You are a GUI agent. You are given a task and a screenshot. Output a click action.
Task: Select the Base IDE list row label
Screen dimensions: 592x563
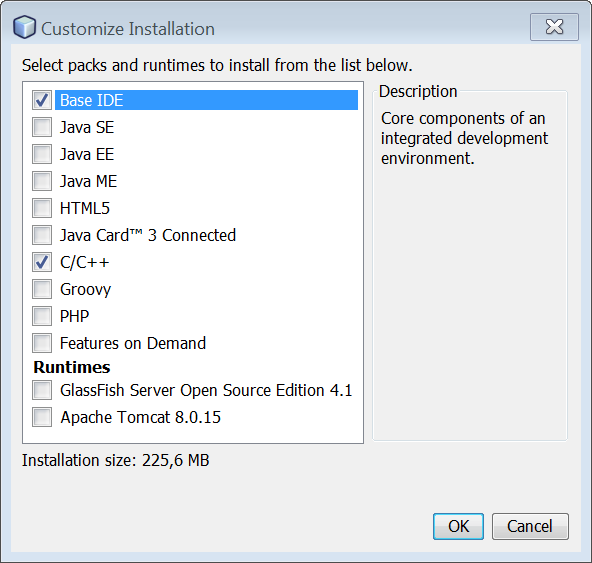click(x=207, y=100)
